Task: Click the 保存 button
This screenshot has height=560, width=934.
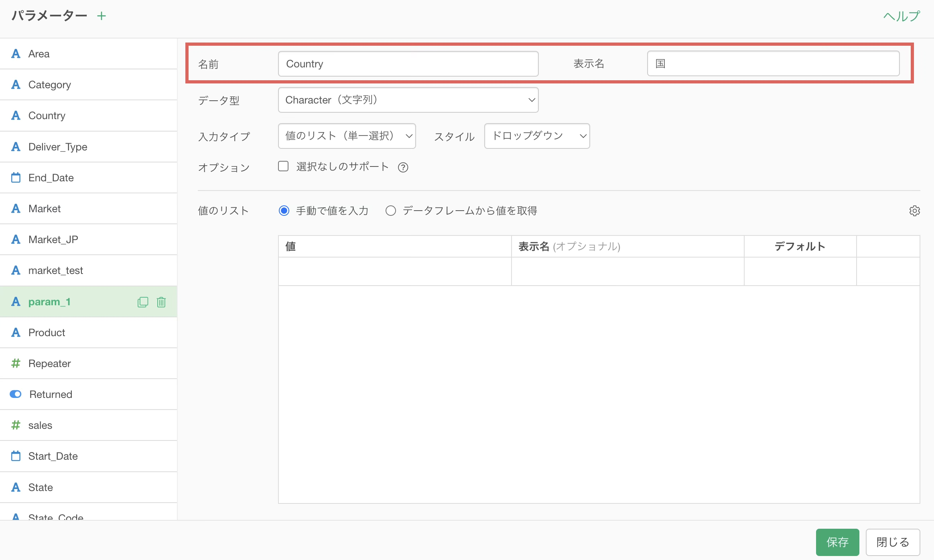Action: 837,542
